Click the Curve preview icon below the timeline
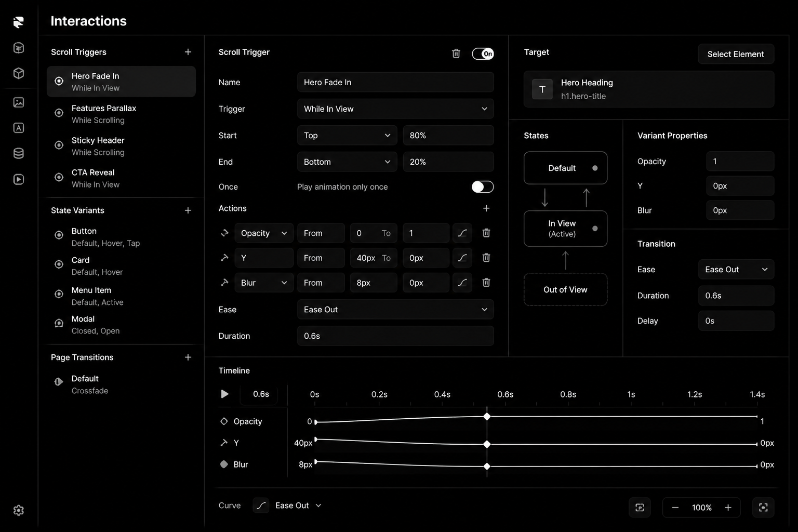The width and height of the screenshot is (798, 532). point(261,506)
